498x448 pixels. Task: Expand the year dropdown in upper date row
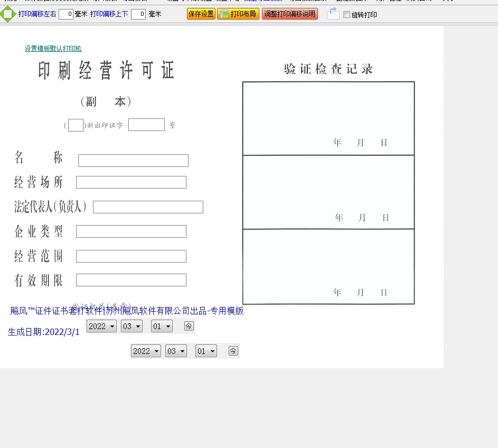click(101, 326)
